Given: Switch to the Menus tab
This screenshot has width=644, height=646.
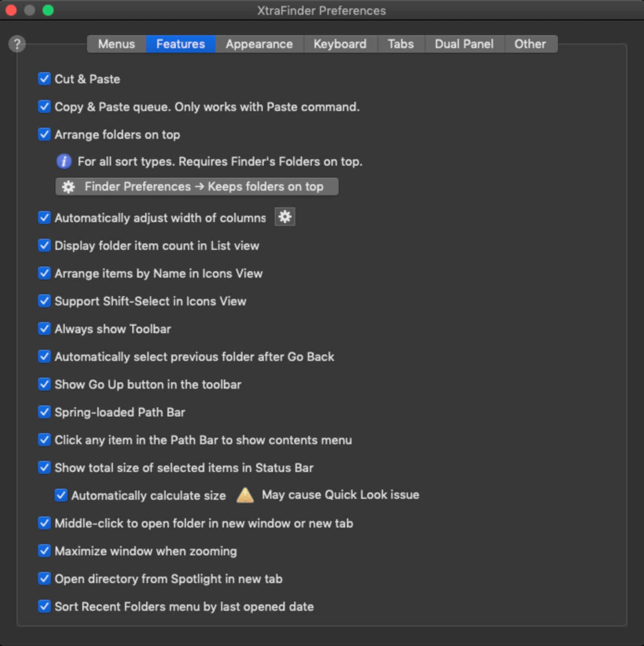Looking at the screenshot, I should [117, 44].
